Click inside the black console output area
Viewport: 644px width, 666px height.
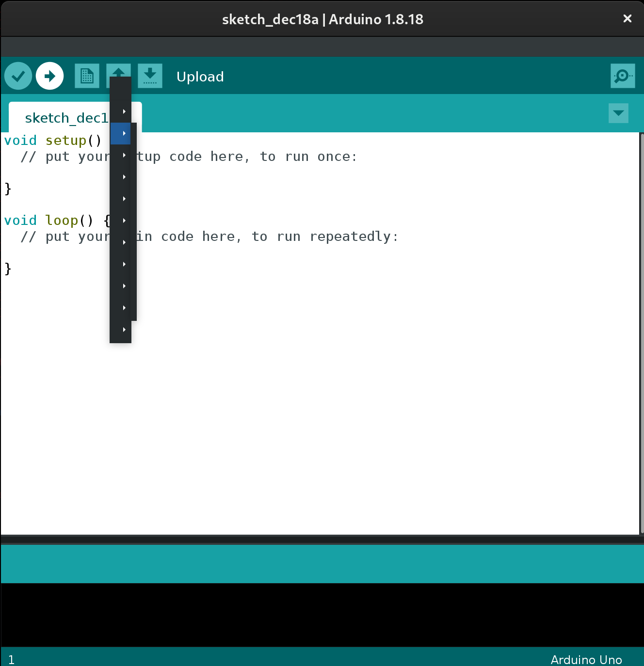pos(322,615)
